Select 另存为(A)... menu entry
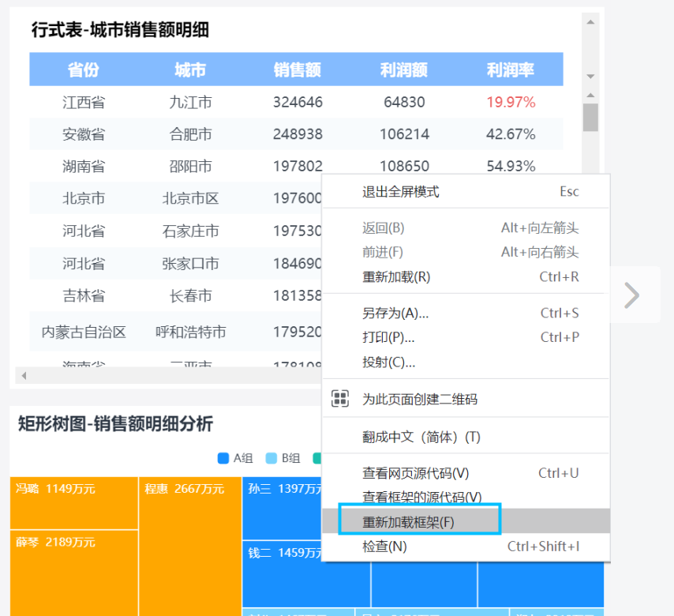Screen dimensions: 674x616 coord(395,314)
